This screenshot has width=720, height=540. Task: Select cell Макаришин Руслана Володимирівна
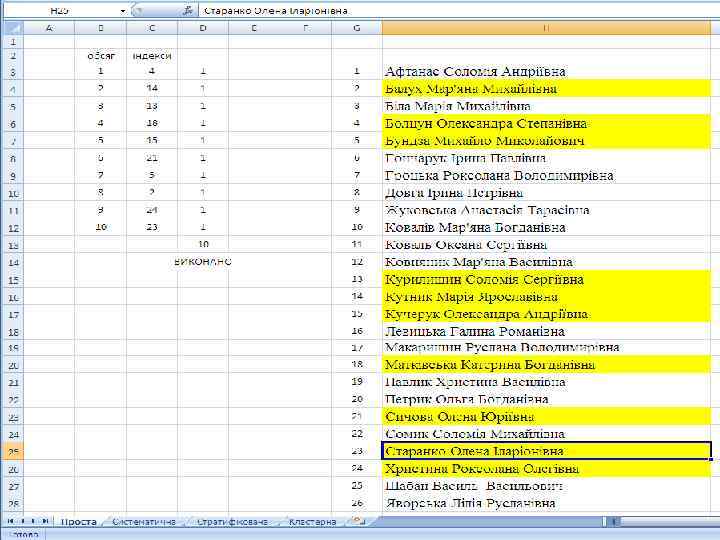click(546, 348)
